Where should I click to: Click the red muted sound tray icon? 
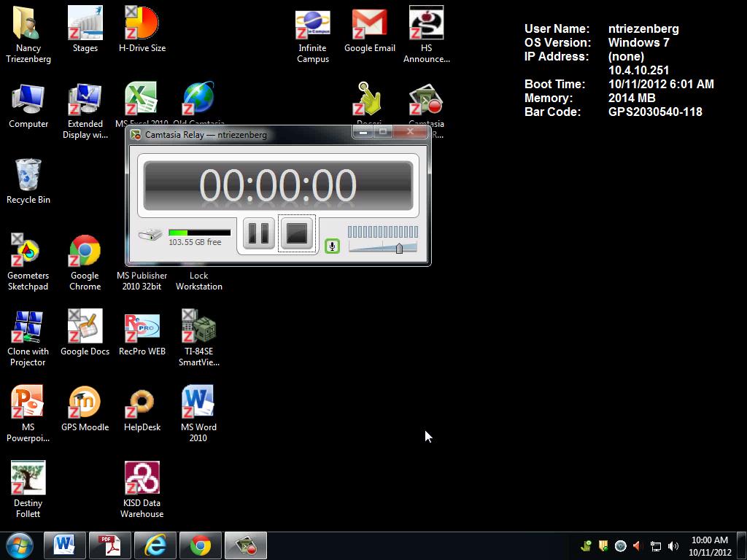pyautogui.click(x=638, y=546)
